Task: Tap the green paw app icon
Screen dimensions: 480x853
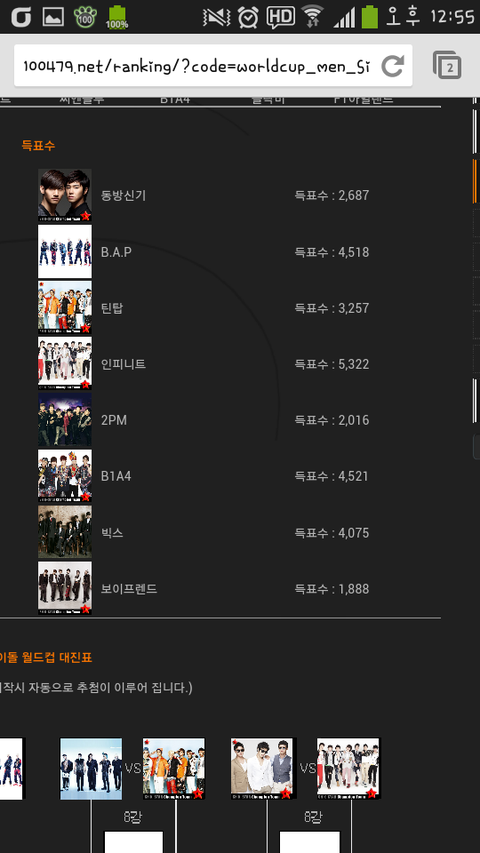Action: point(85,17)
